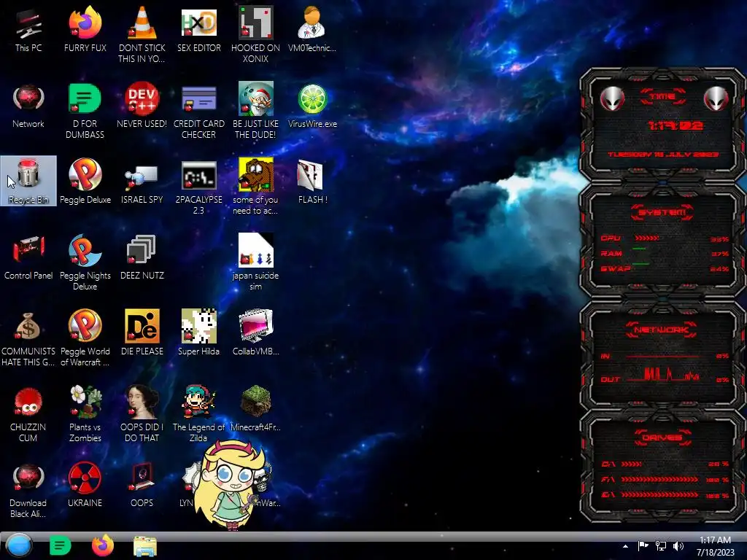Click the green notes app in taskbar
Image resolution: width=747 pixels, height=560 pixels.
(x=60, y=545)
